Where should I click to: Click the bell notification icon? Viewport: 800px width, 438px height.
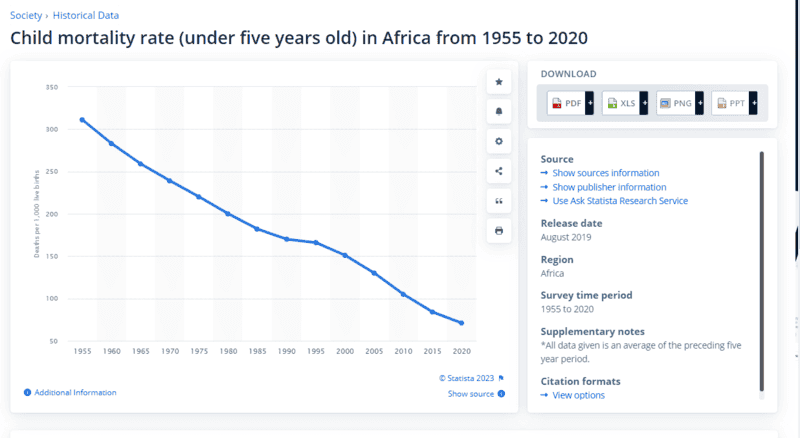tap(499, 111)
